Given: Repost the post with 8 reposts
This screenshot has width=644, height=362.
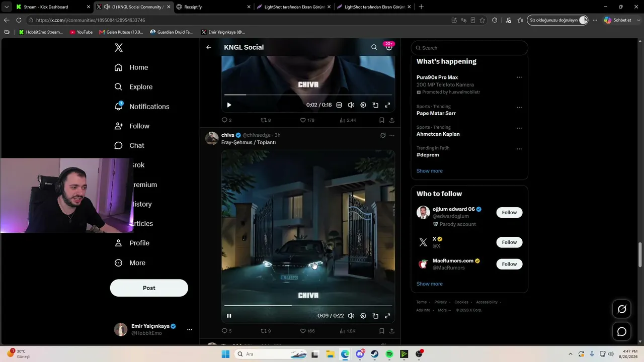Looking at the screenshot, I should tap(266, 120).
